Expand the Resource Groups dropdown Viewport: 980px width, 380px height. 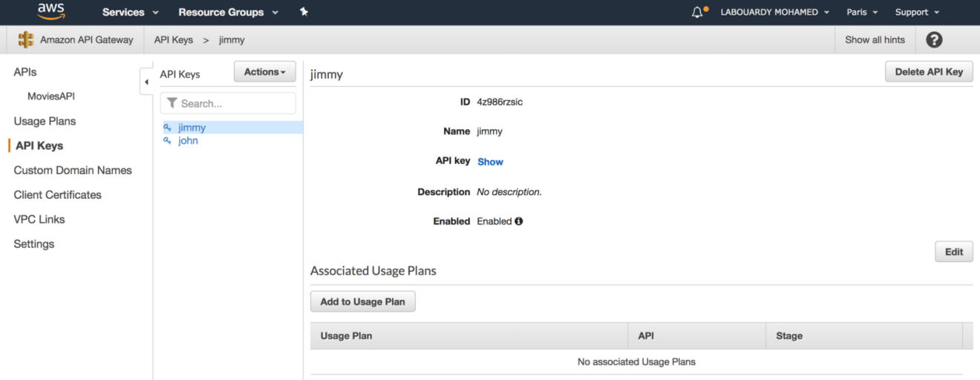coord(228,12)
